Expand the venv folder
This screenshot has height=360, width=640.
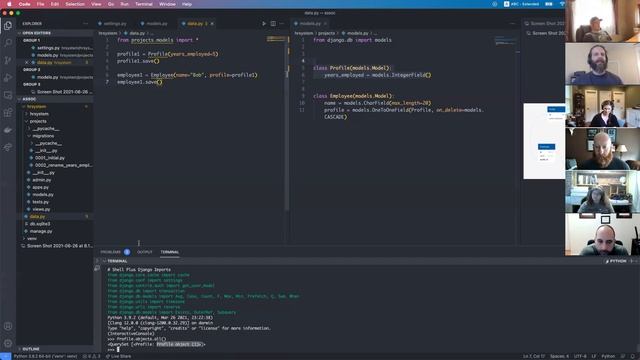tap(31, 238)
